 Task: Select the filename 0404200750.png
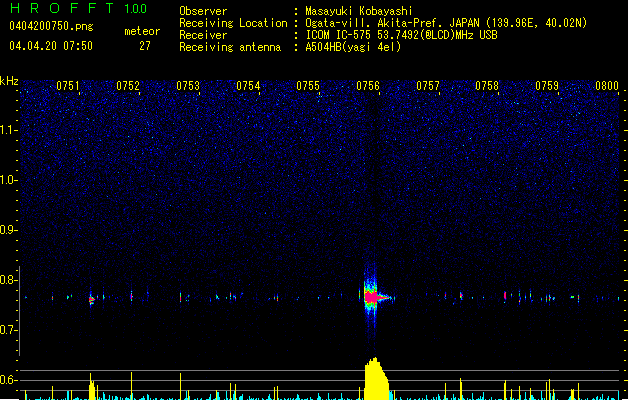(44, 27)
